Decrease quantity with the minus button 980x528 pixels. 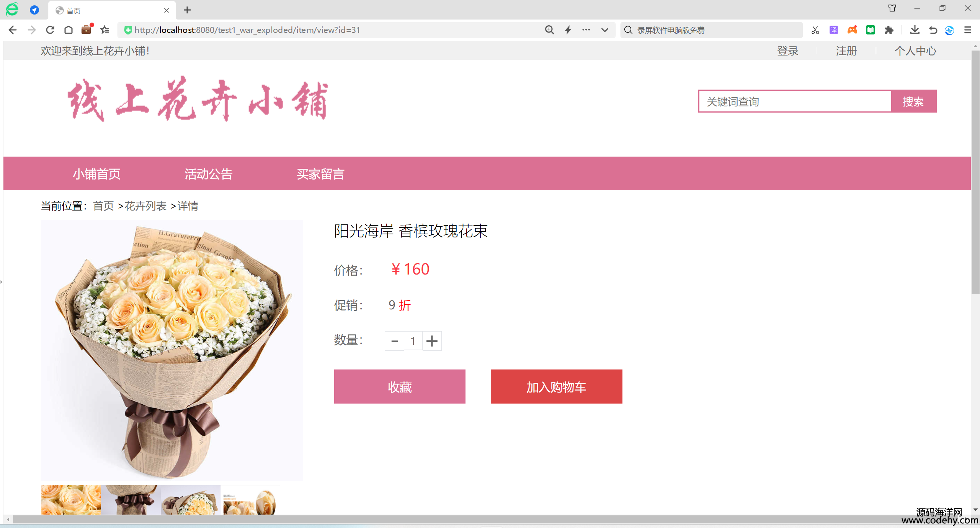click(x=395, y=341)
